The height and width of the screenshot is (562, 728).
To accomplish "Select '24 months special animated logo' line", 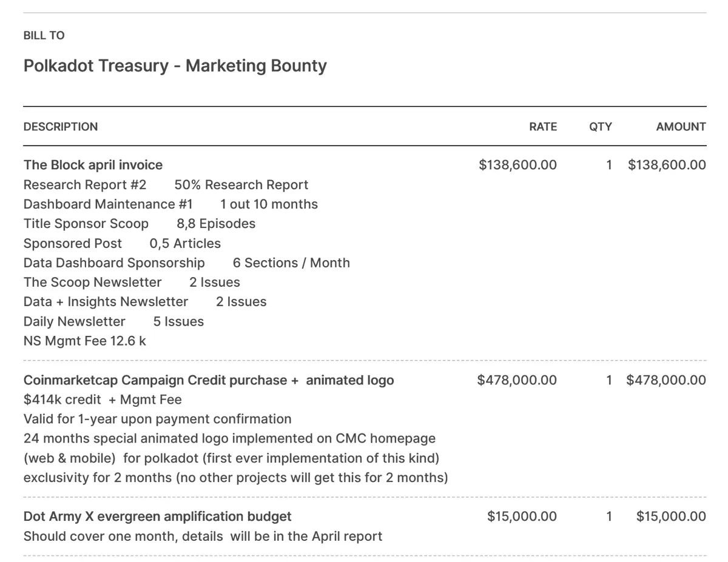I will (229, 438).
